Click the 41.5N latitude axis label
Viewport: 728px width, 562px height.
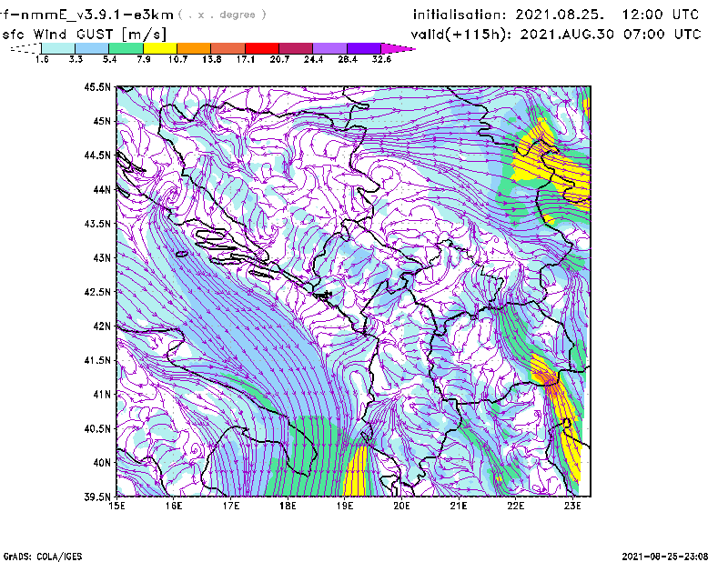click(97, 360)
